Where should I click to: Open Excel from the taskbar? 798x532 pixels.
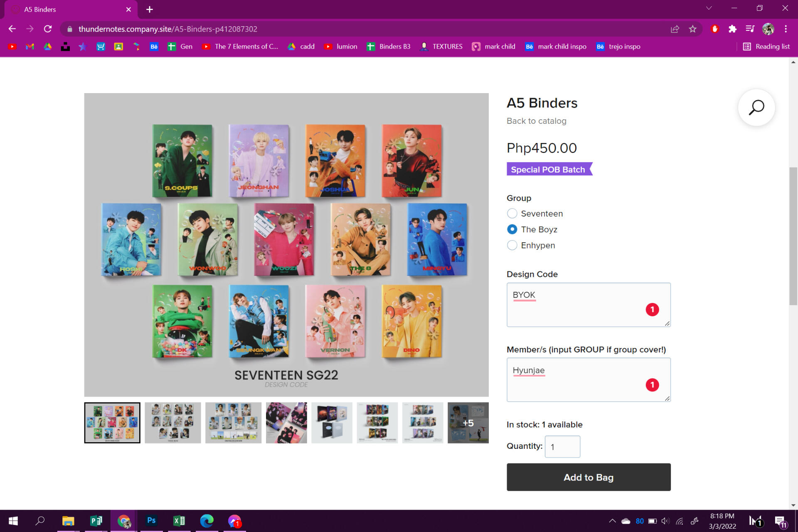(179, 521)
